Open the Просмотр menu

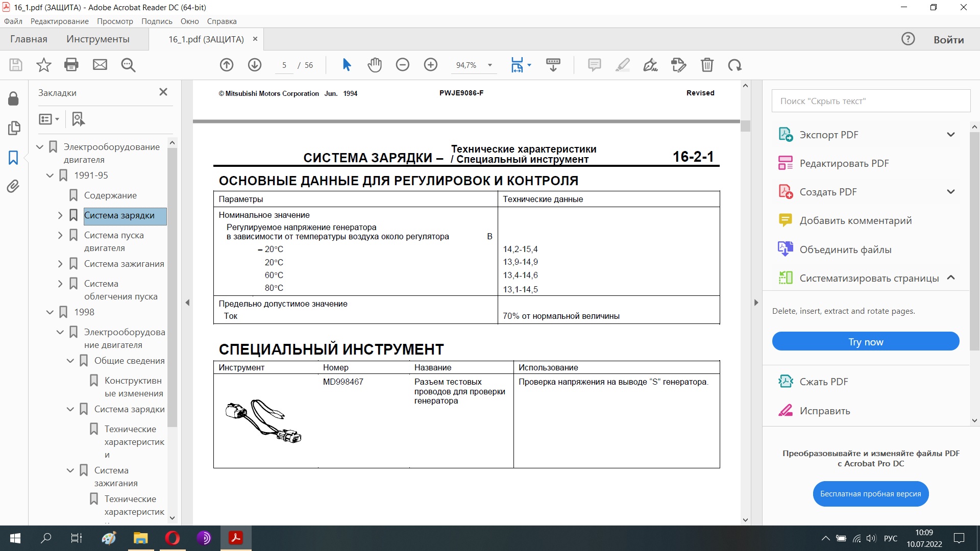(115, 21)
